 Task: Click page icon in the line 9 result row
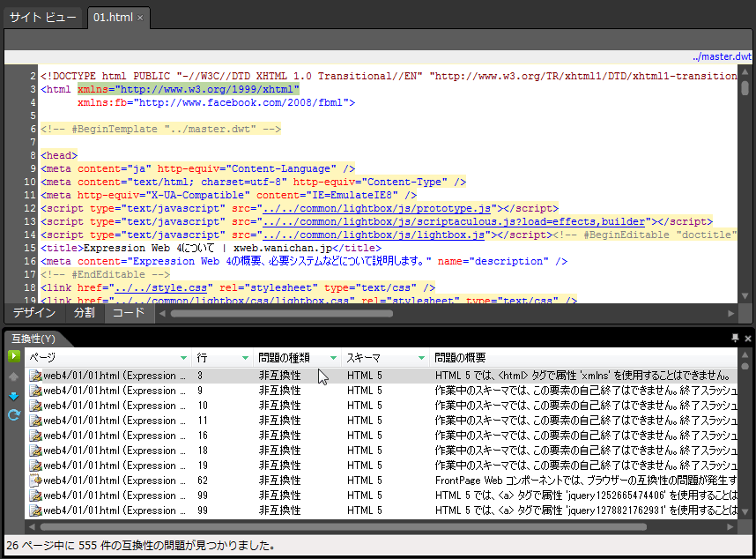pos(35,391)
